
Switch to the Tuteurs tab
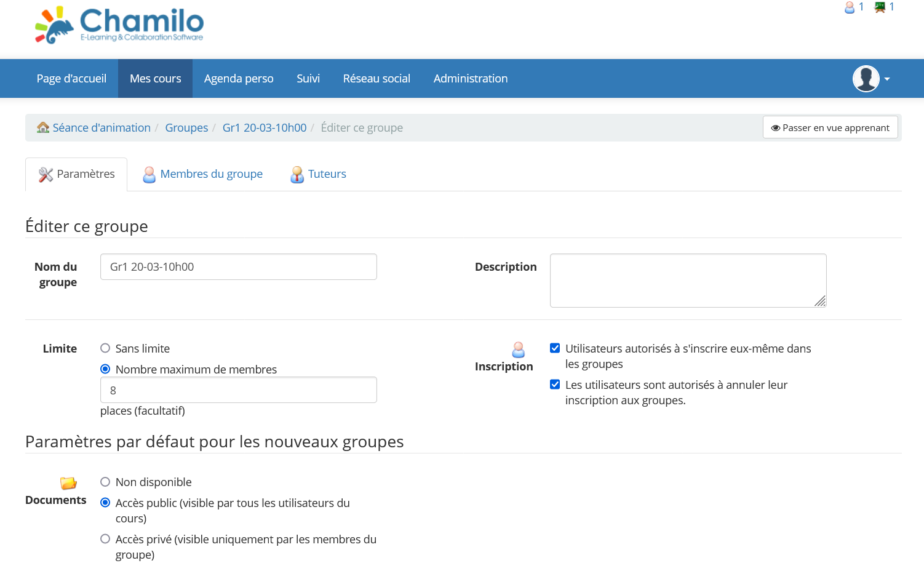(x=327, y=174)
